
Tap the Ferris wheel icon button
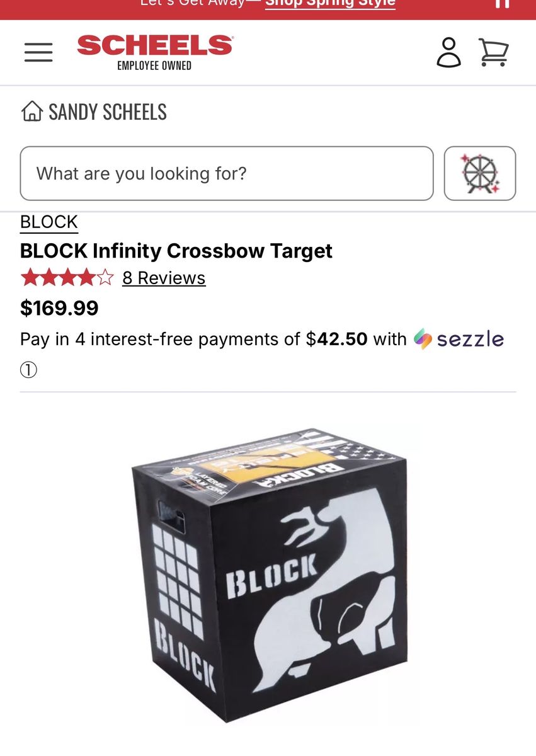click(480, 173)
